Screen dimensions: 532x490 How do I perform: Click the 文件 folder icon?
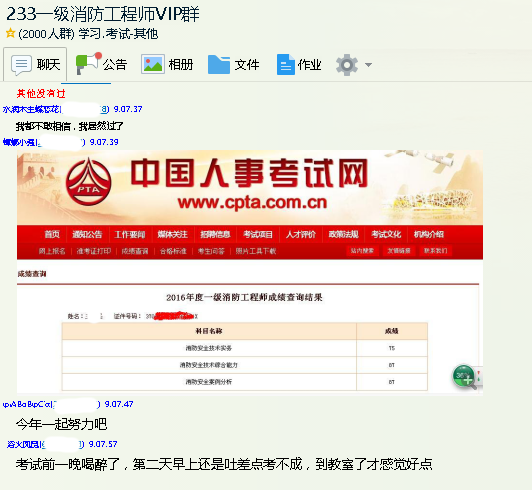point(219,64)
